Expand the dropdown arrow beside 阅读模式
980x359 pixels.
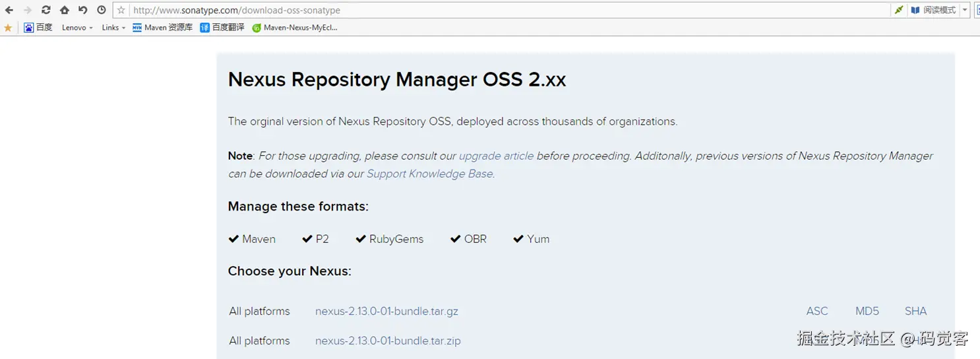coord(965,10)
